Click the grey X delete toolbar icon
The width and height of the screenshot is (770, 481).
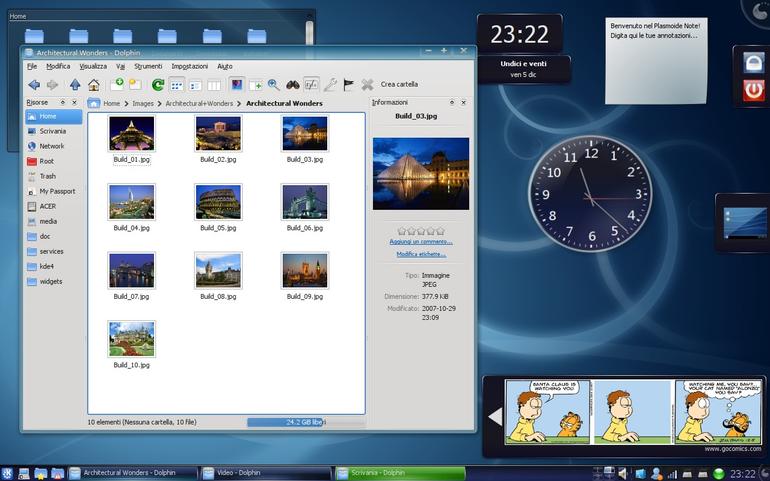pyautogui.click(x=367, y=85)
